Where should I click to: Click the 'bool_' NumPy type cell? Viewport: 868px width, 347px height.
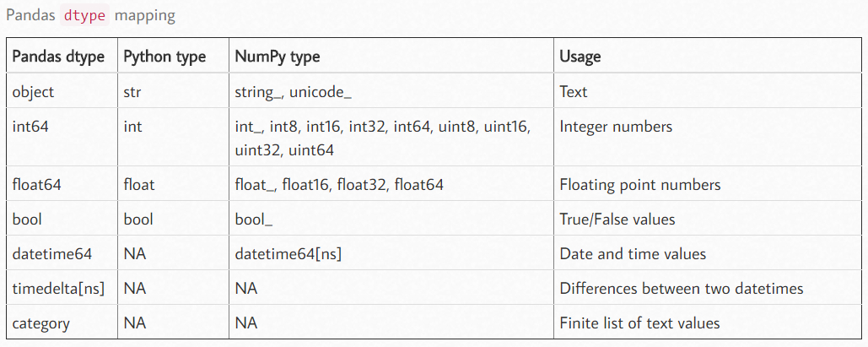[254, 219]
